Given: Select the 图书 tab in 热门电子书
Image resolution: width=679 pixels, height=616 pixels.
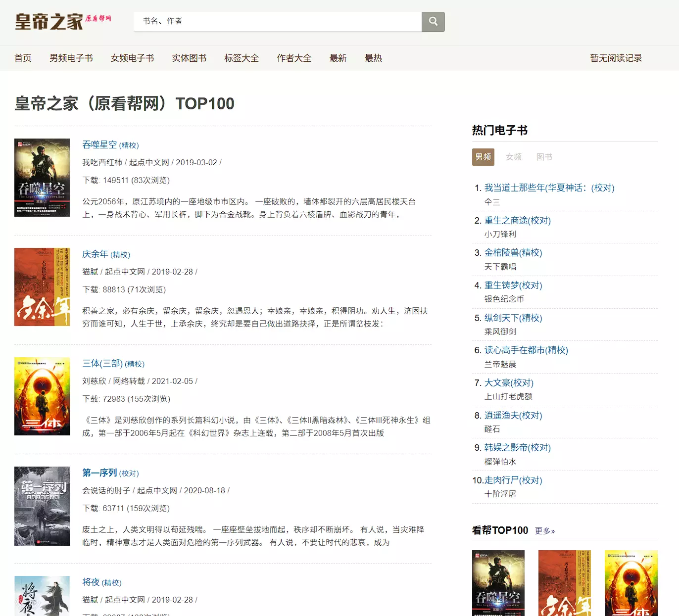Looking at the screenshot, I should [x=544, y=157].
